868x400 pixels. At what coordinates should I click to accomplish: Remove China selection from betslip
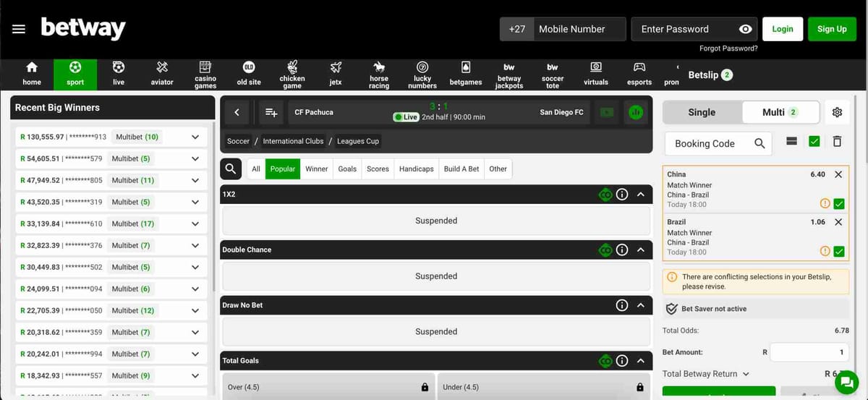838,174
